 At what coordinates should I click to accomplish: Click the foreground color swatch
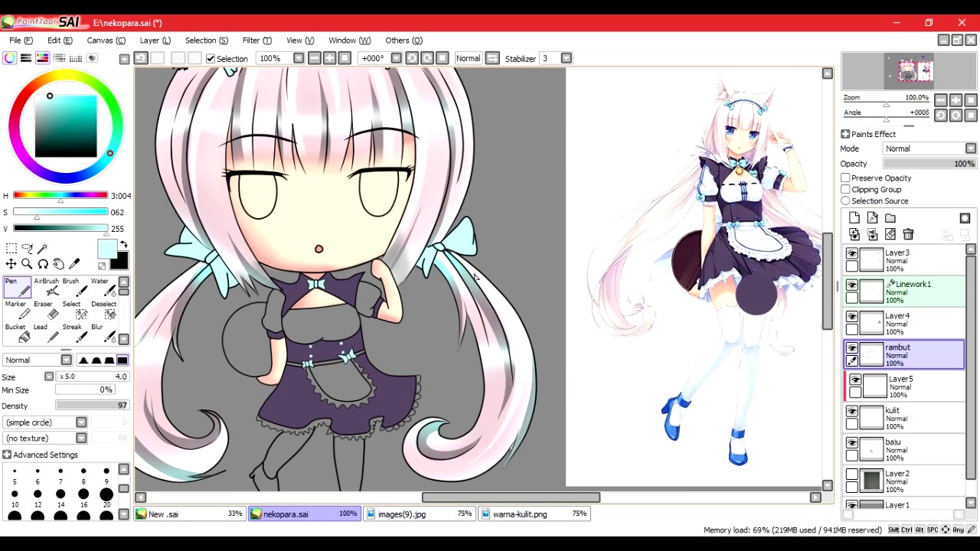pyautogui.click(x=106, y=248)
